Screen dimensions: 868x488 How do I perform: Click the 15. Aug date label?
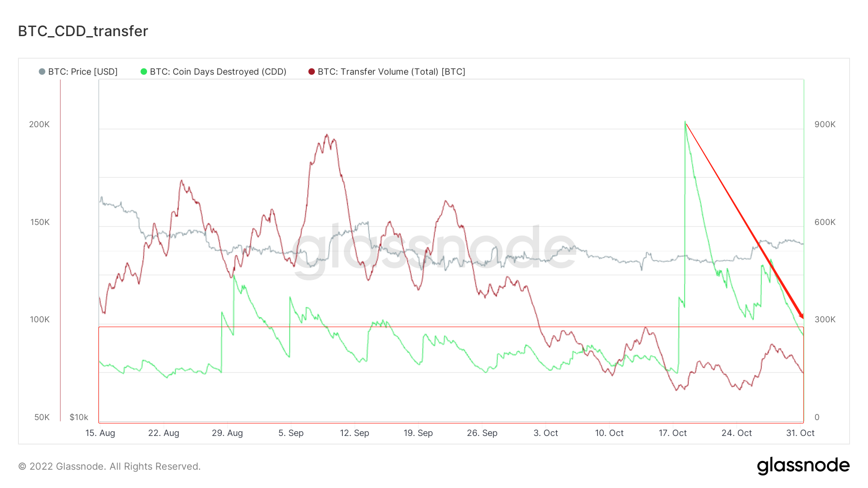[x=100, y=433]
